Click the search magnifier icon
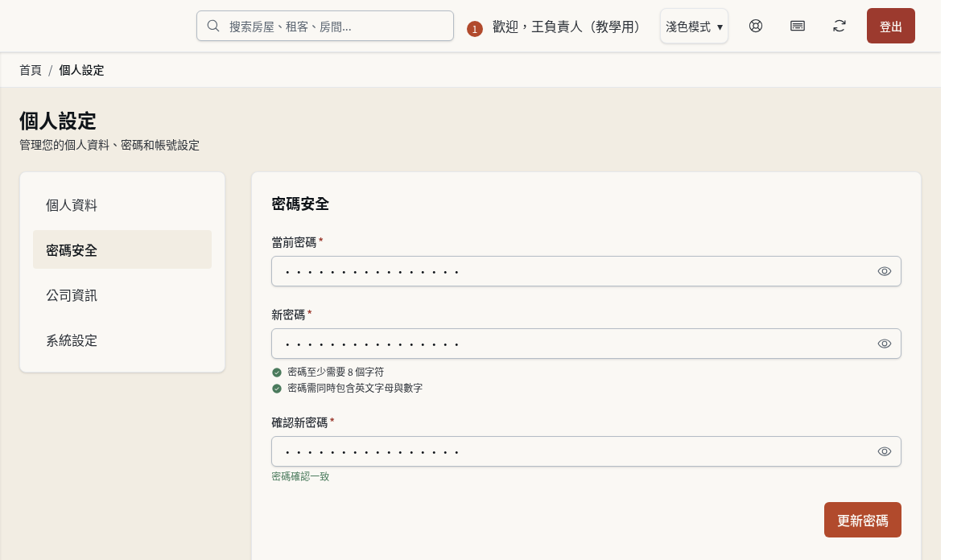This screenshot has width=953, height=560. pos(212,26)
